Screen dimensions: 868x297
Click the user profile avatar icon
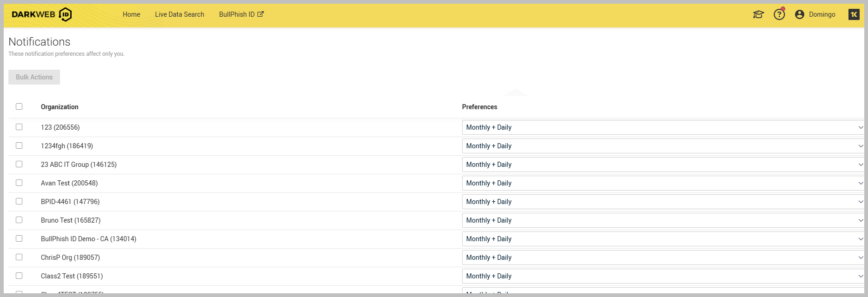click(x=800, y=14)
